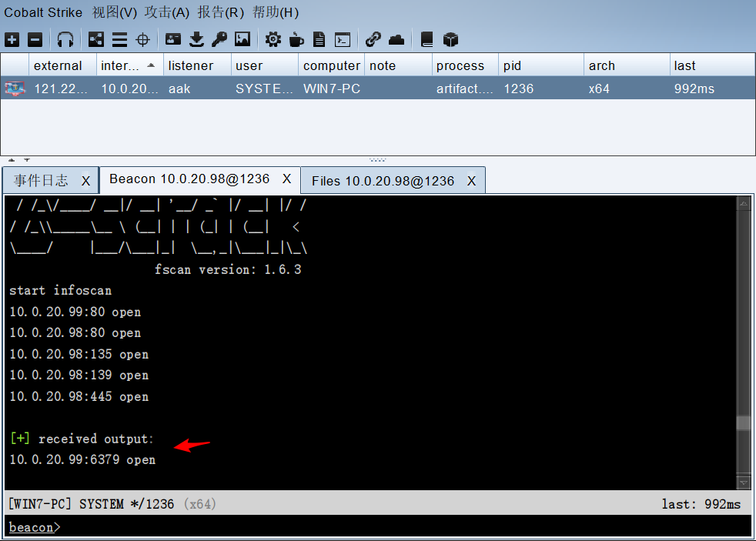Sort by last column header
Image resolution: width=756 pixels, height=541 pixels.
click(713, 65)
